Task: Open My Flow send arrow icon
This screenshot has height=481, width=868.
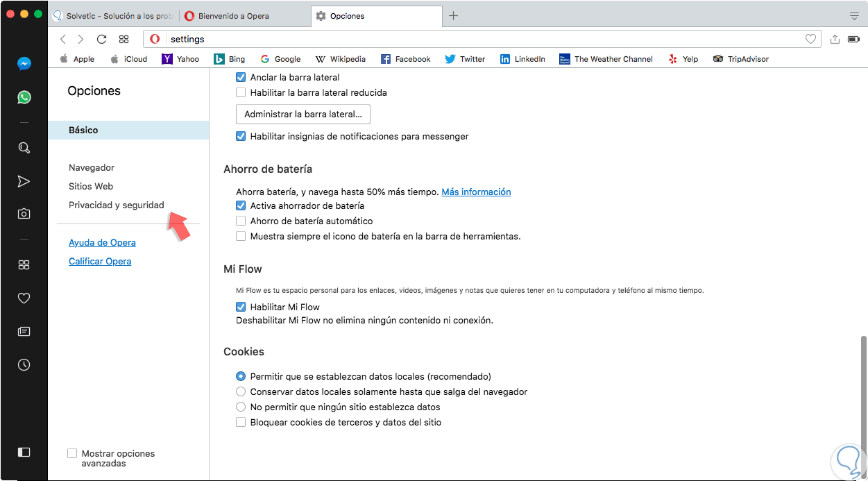Action: tap(24, 181)
